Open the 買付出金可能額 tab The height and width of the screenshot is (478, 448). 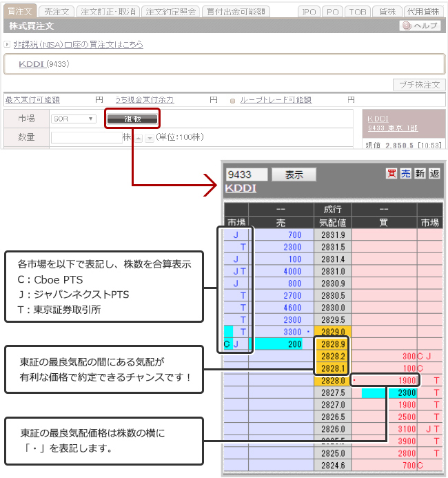(x=236, y=12)
